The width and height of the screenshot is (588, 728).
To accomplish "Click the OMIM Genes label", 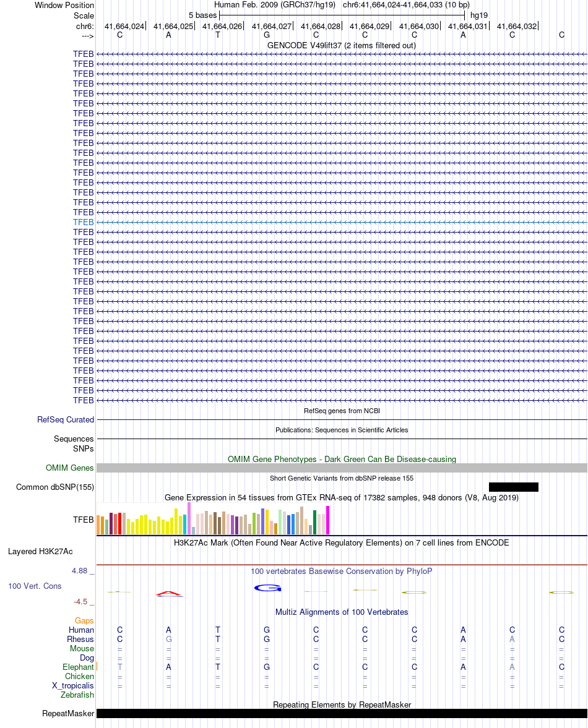I will (x=70, y=468).
